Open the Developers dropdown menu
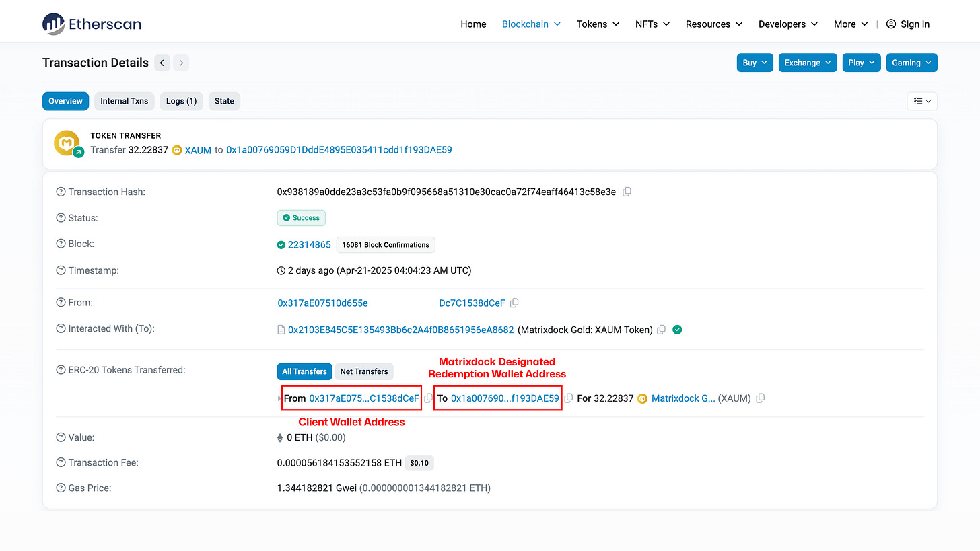Screen dimensions: 980x551 [788, 24]
